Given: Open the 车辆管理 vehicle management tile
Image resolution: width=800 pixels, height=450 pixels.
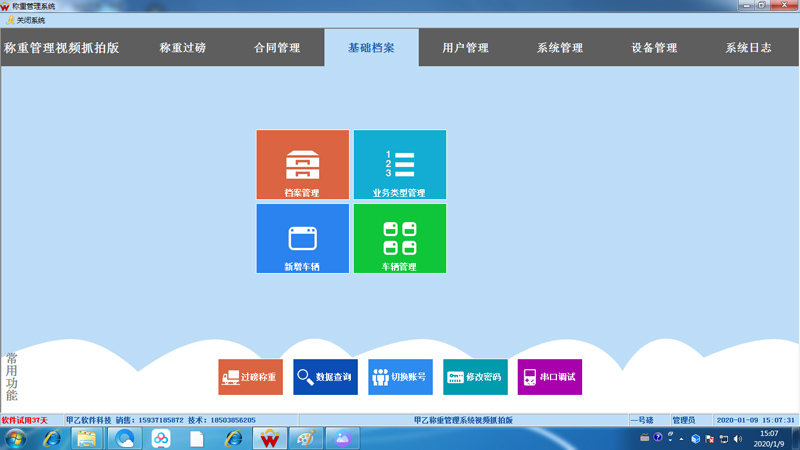Looking at the screenshot, I should click(399, 239).
